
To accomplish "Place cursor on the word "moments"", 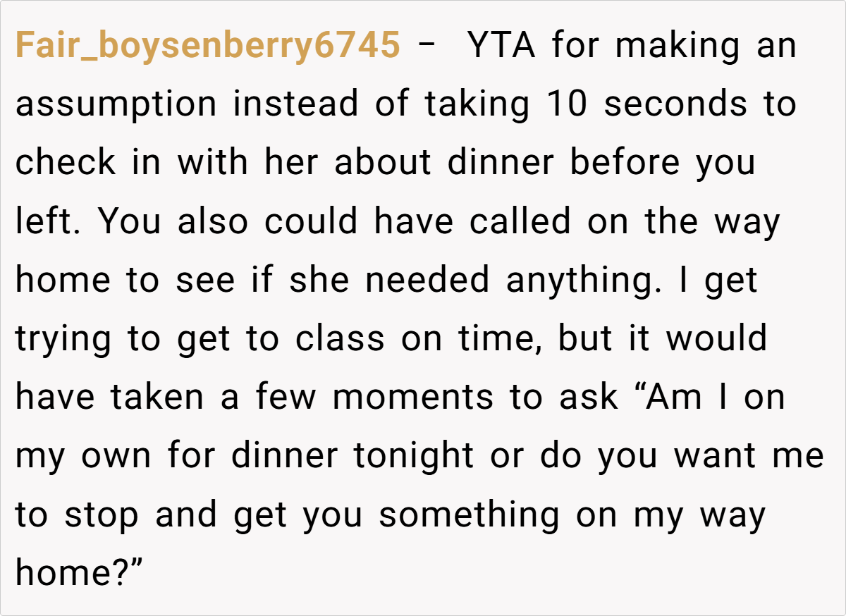I will pos(413,398).
